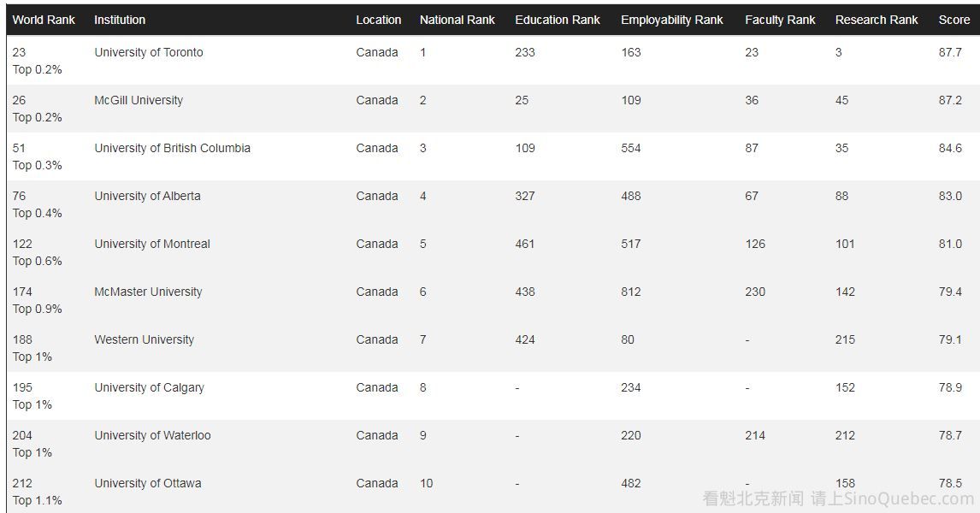Screen dimensions: 980x513
Task: Sort by Education Rank header
Action: 558,20
